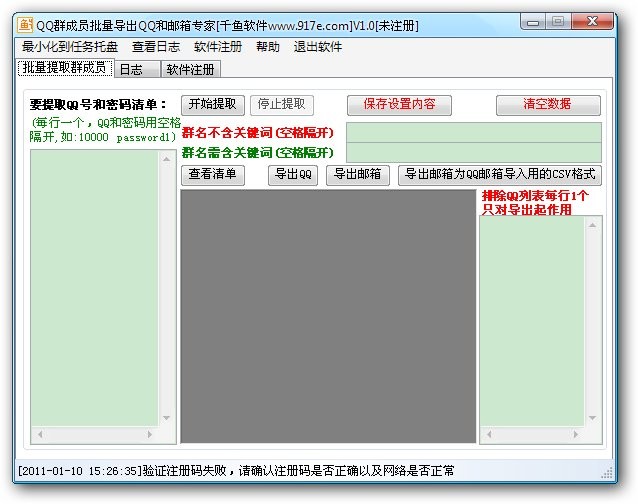Click the 排除QQ列表每行1个 label
The height and width of the screenshot is (504, 638).
coord(535,196)
